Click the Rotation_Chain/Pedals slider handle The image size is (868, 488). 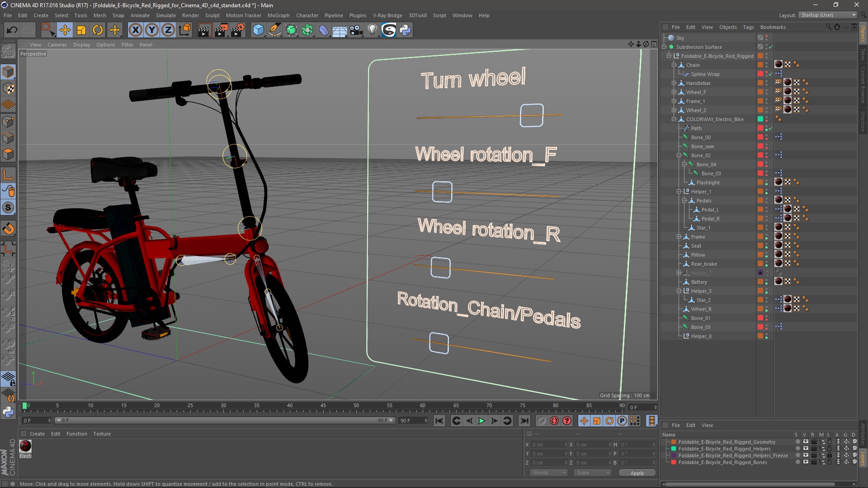click(439, 343)
